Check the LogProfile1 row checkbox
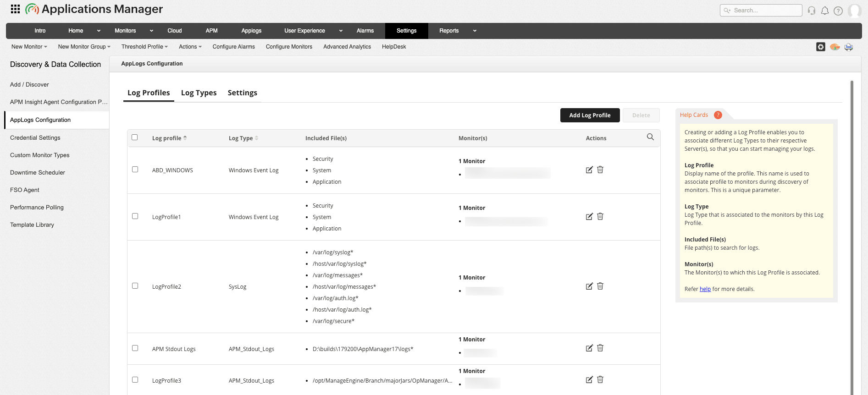Screen dimensions: 868x395 point(135,216)
